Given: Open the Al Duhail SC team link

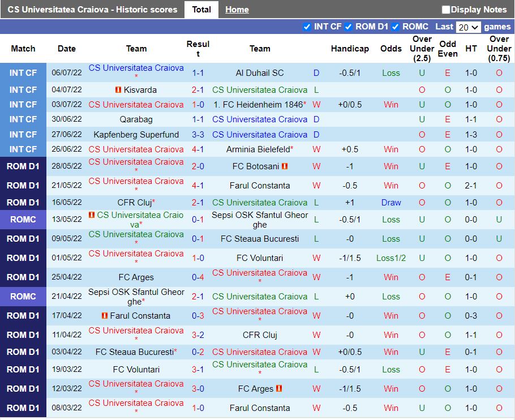Looking at the screenshot, I should [x=260, y=72].
